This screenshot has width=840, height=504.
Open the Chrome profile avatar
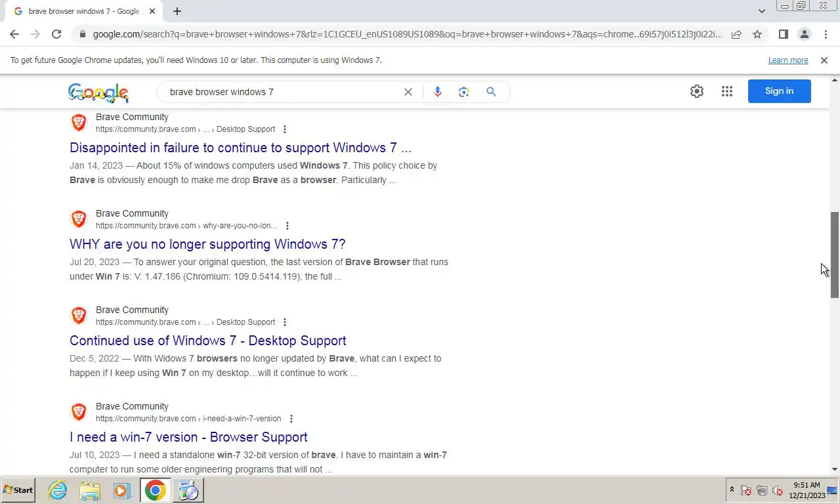point(804,34)
